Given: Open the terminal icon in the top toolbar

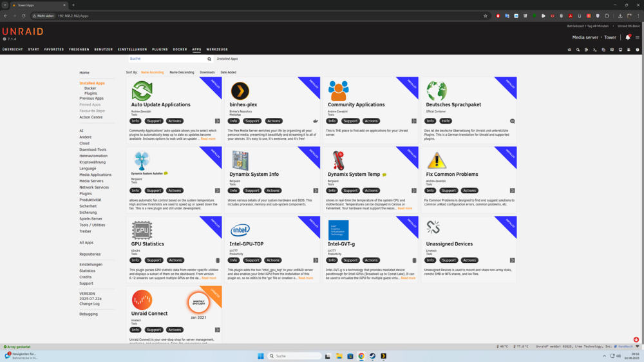Looking at the screenshot, I should [594, 50].
